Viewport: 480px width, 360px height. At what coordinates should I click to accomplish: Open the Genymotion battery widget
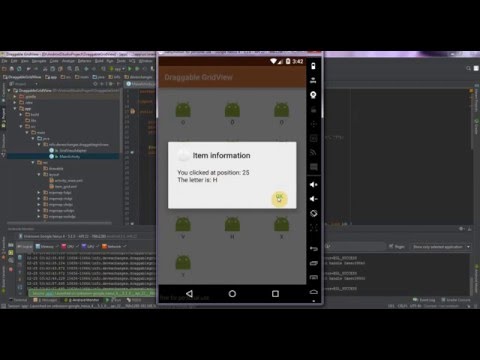(313, 66)
